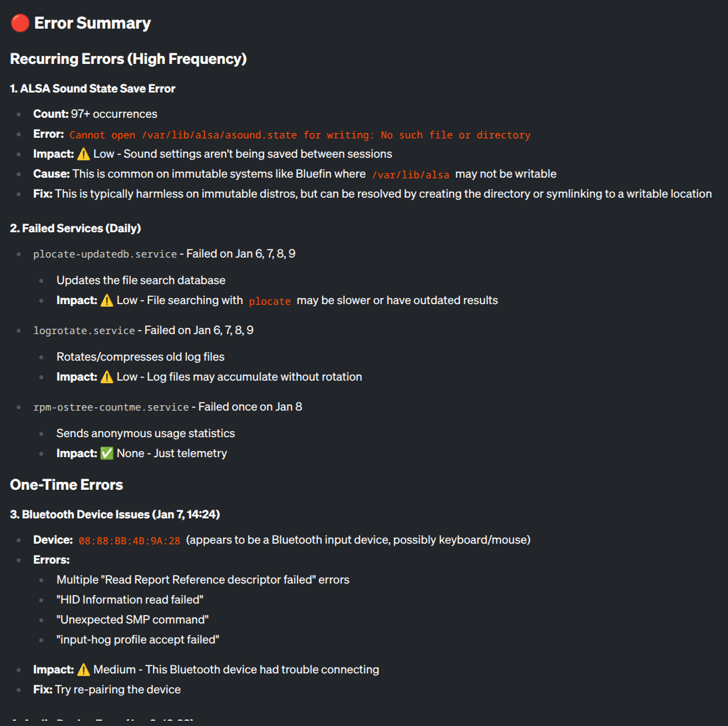
Task: Click rpm-ostree-countme.service service name
Action: coord(111,407)
